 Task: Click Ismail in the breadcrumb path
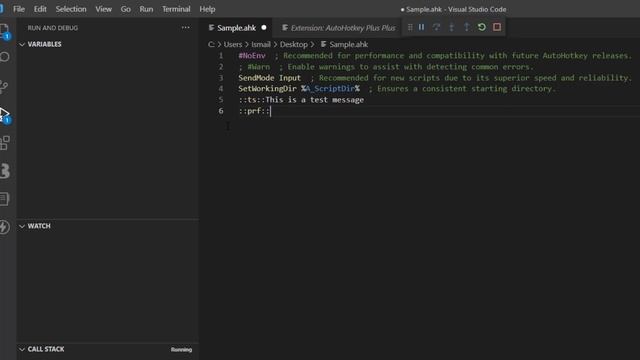pos(261,44)
